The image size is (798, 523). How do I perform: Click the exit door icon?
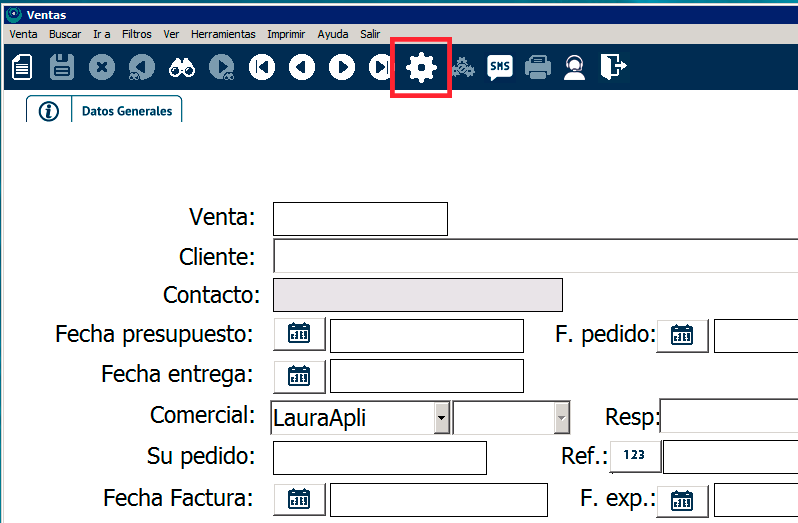(x=612, y=67)
